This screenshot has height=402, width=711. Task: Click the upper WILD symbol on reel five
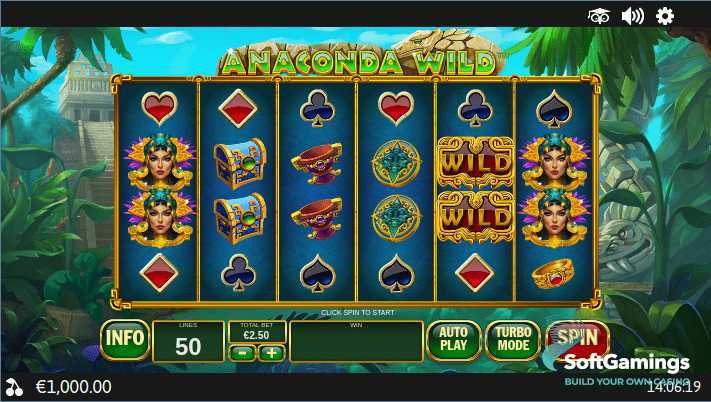475,163
